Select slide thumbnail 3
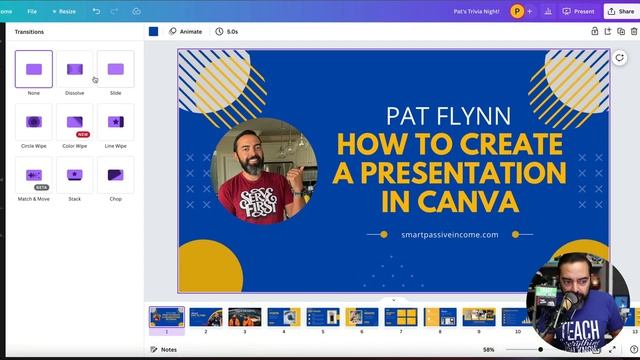This screenshot has height=360, width=640. pyautogui.click(x=245, y=317)
